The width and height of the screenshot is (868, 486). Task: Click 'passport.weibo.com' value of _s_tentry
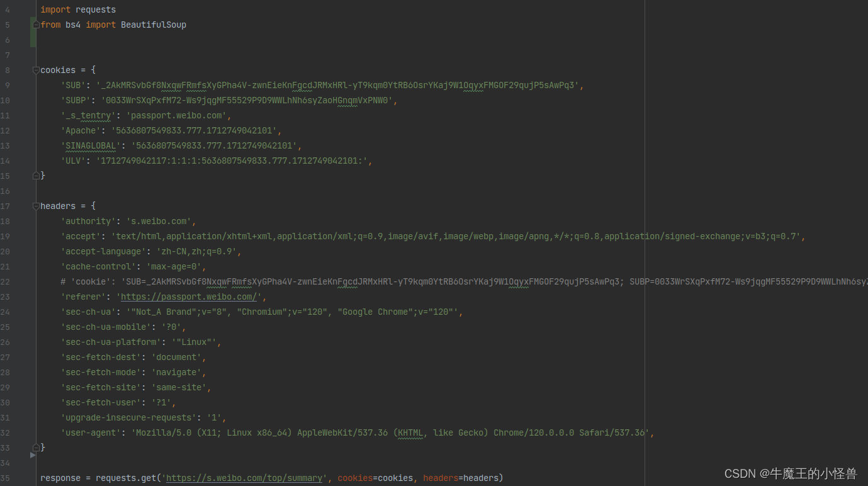[176, 115]
